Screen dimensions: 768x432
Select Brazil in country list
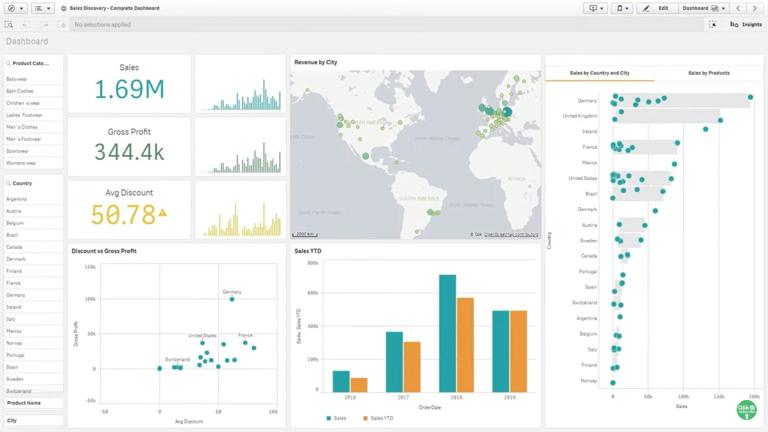tap(33, 235)
